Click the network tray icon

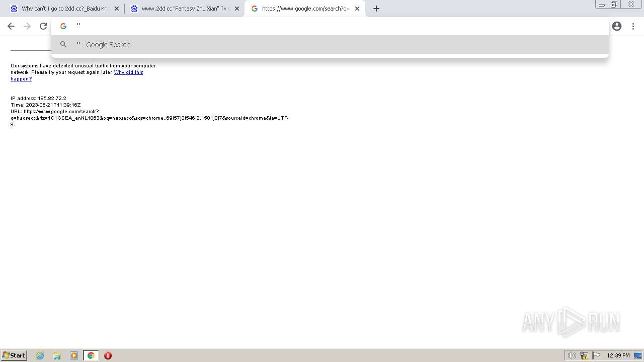584,355
